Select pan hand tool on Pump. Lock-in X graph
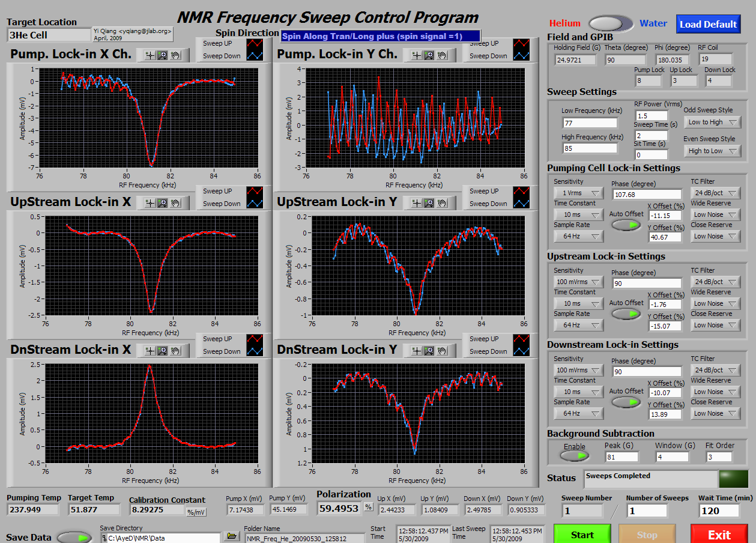This screenshot has height=543, width=756. point(175,55)
